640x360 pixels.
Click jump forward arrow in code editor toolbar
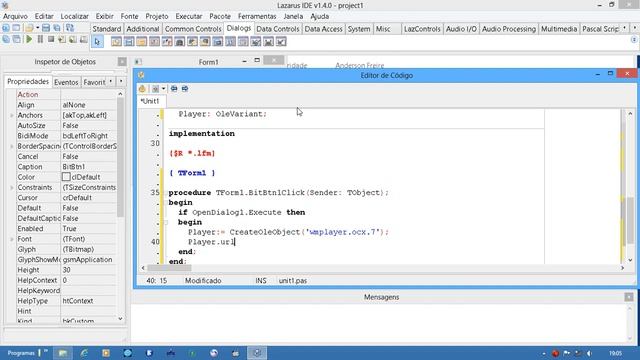(x=185, y=89)
